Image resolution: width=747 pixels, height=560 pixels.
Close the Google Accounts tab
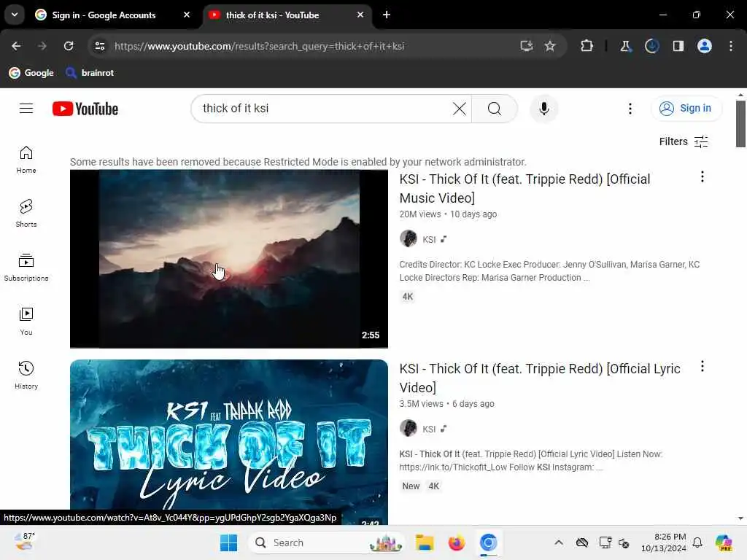(x=187, y=15)
